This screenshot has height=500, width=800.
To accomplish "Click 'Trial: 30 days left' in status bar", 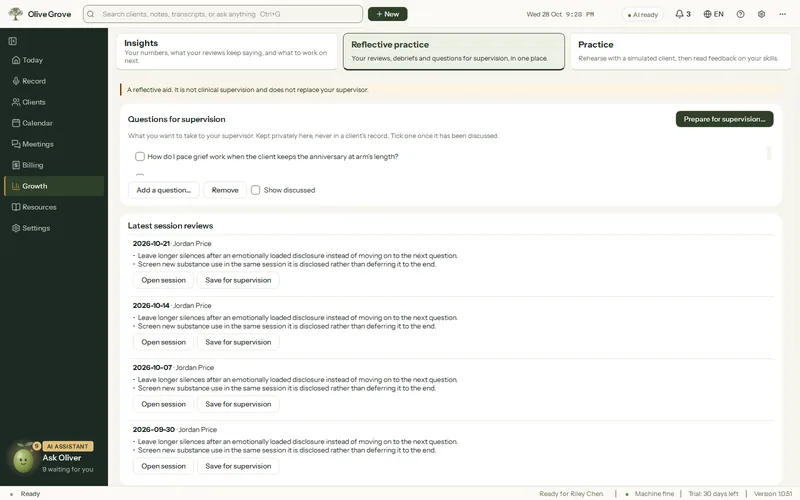I will [713, 494].
